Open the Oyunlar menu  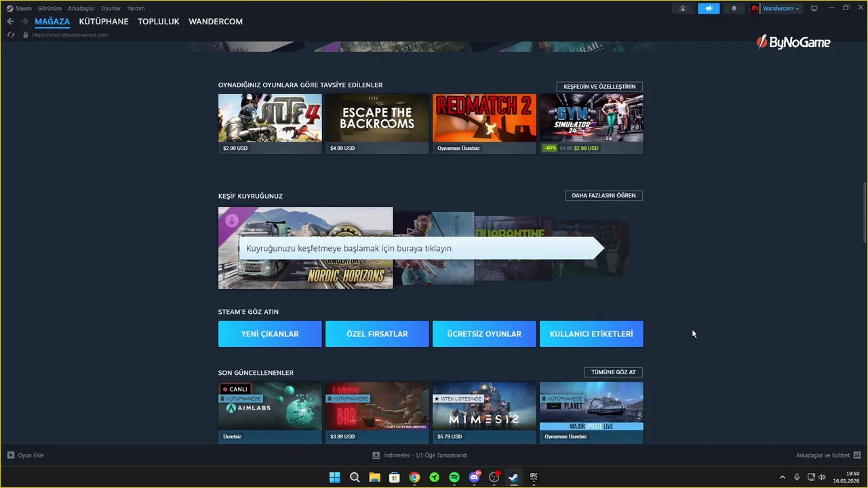coord(111,9)
